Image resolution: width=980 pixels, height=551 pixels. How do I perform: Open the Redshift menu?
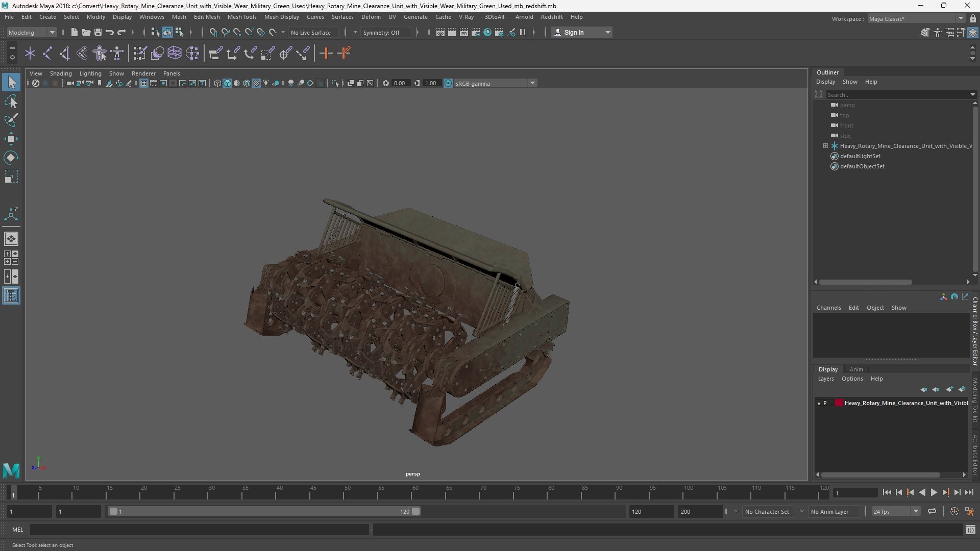click(552, 17)
